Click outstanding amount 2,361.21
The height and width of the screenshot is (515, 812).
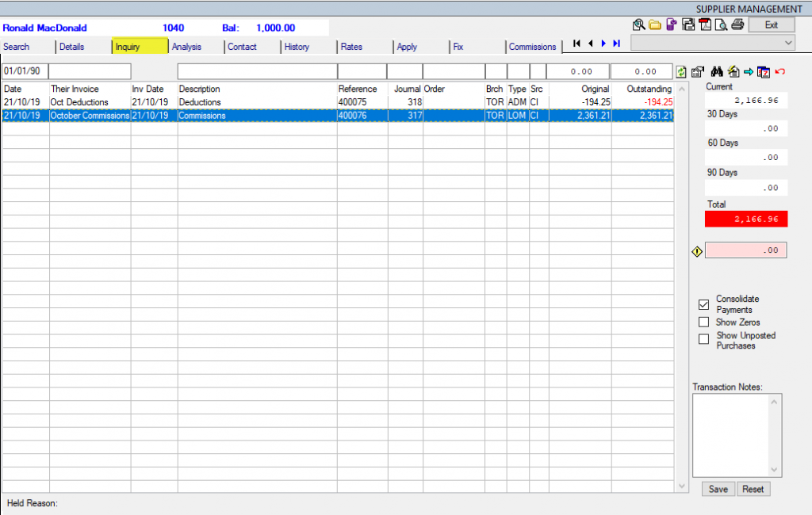click(x=656, y=116)
